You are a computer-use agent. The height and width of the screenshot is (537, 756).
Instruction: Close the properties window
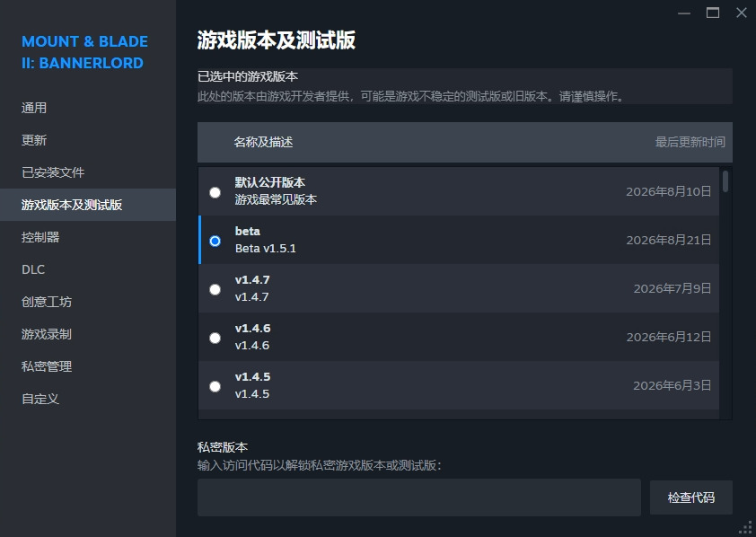click(742, 13)
